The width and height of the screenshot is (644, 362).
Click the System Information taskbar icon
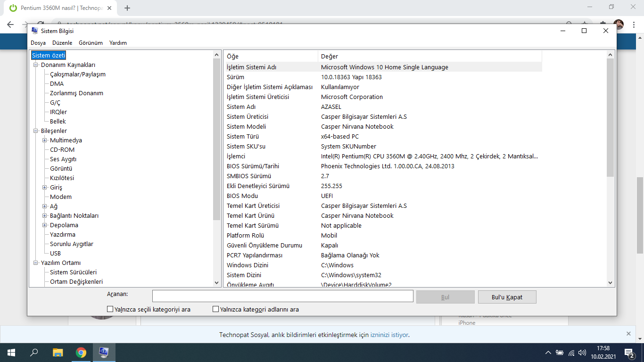point(104,352)
